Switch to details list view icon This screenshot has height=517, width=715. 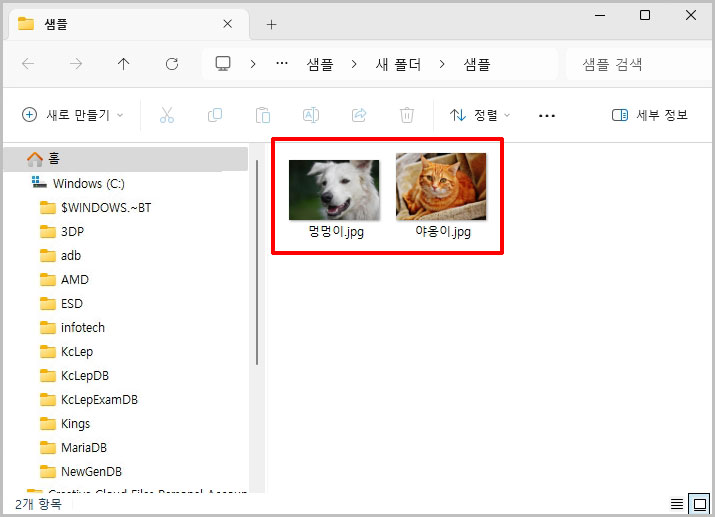tap(677, 504)
